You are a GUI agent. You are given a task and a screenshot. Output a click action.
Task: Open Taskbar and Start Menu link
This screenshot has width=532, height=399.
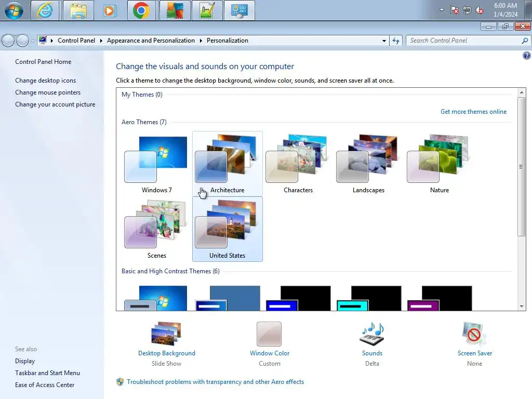point(47,373)
